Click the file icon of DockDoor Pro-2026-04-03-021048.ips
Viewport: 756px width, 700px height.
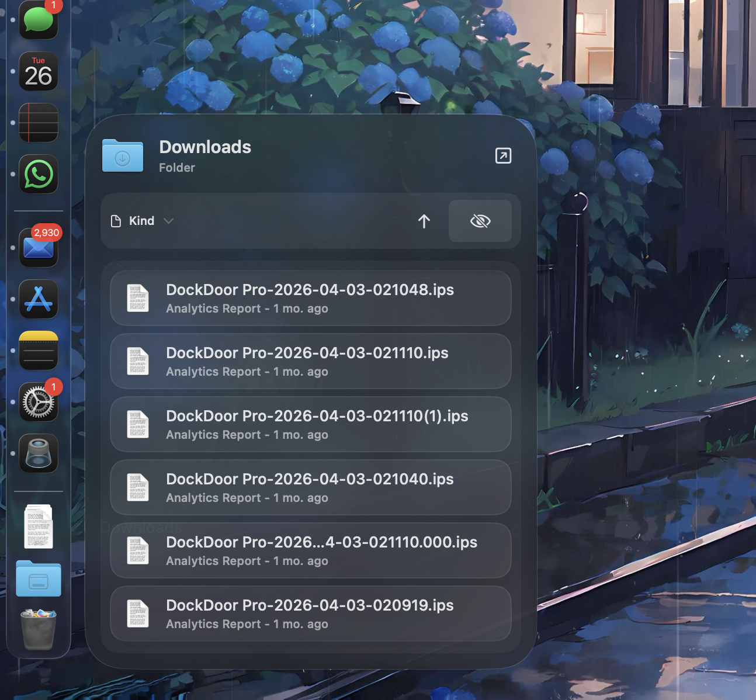coord(138,298)
